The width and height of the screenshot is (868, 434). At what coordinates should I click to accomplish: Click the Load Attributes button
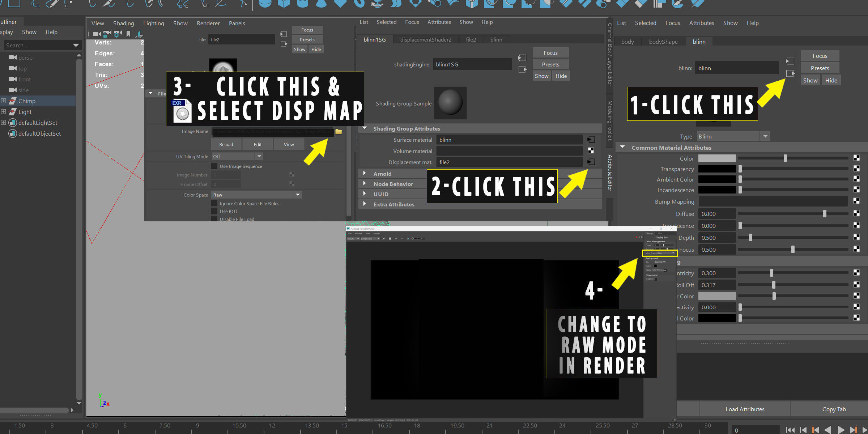[x=745, y=409]
